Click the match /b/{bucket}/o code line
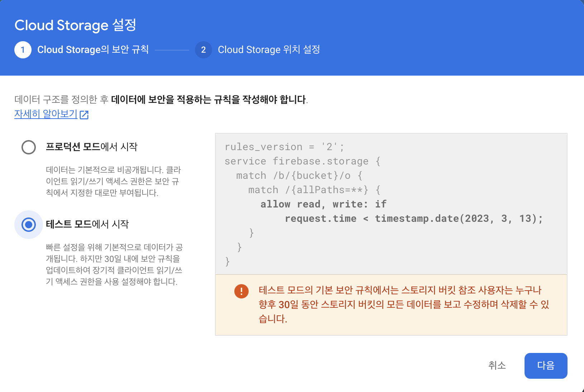584x392 pixels. (300, 176)
